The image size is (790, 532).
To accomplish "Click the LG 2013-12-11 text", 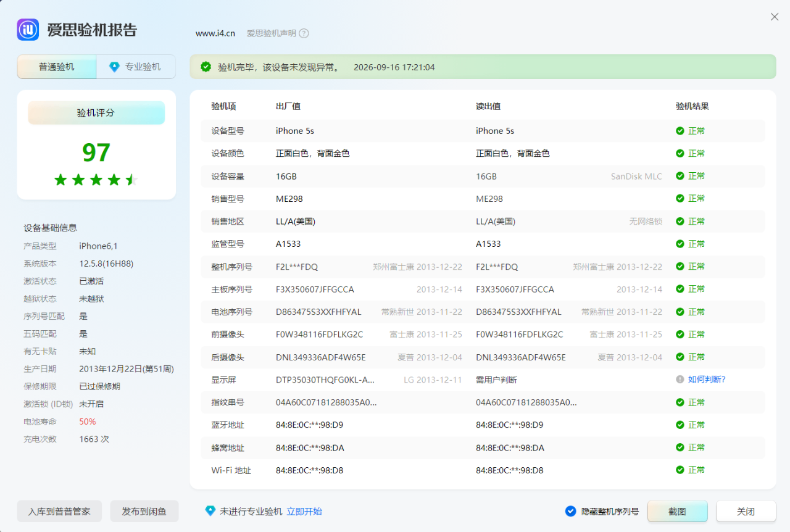I will pyautogui.click(x=433, y=380).
